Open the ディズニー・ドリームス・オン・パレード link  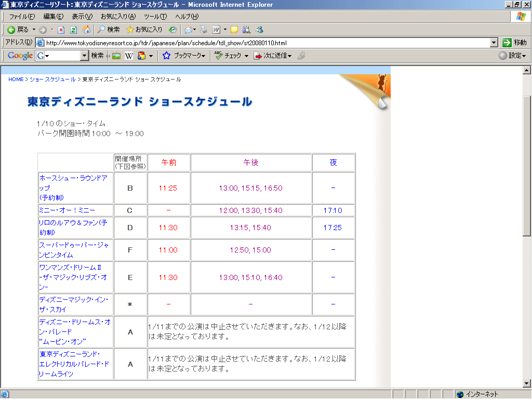(x=75, y=332)
